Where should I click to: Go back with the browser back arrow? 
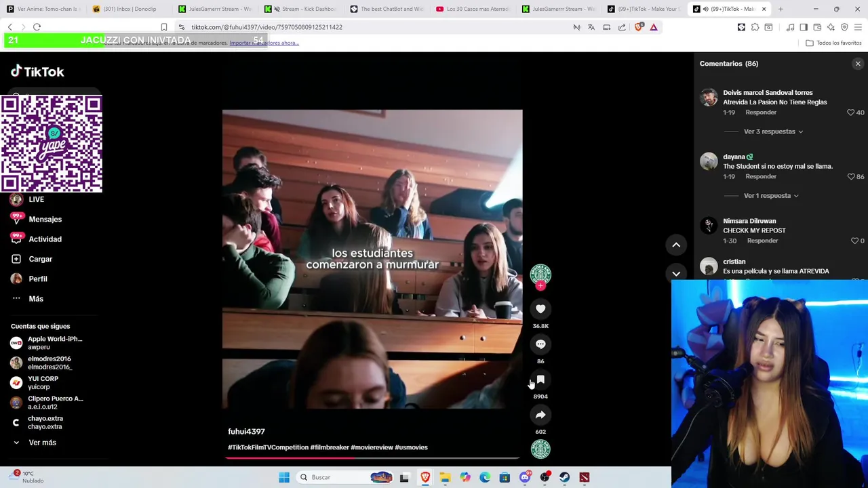tap(9, 27)
